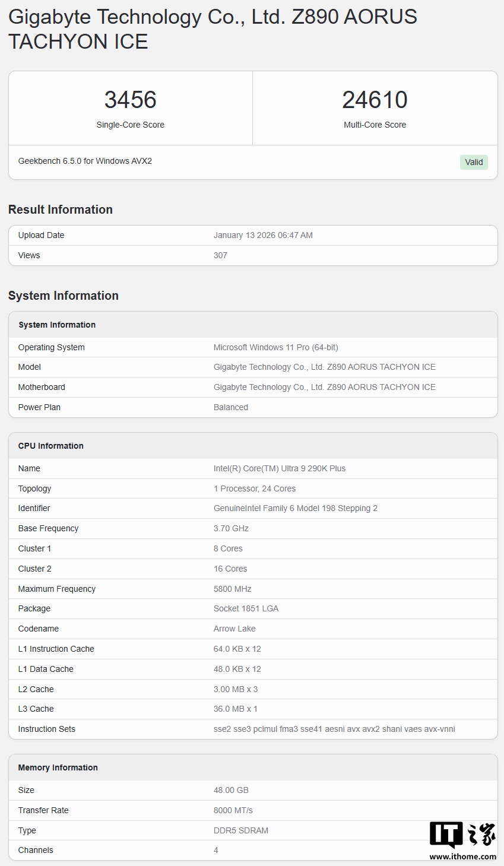Click the Z890 AORUS TACHYON ICE page title

[213, 29]
